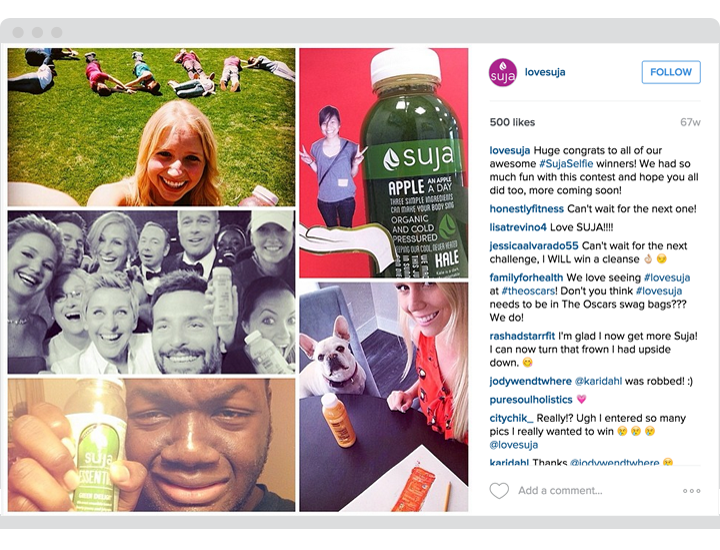Click the green Suja bottle photo

383,163
